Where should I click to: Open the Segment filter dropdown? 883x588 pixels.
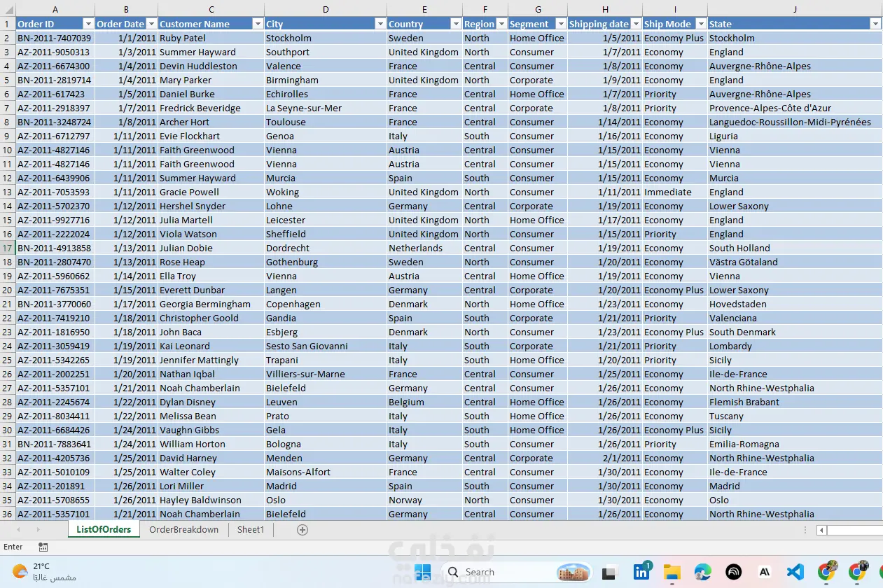[560, 24]
